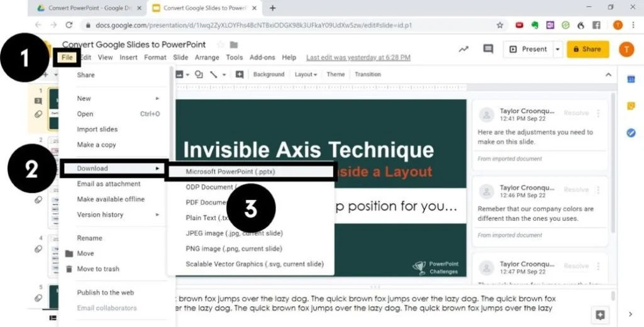The image size is (644, 327).
Task: Open the View menu
Action: tap(105, 57)
